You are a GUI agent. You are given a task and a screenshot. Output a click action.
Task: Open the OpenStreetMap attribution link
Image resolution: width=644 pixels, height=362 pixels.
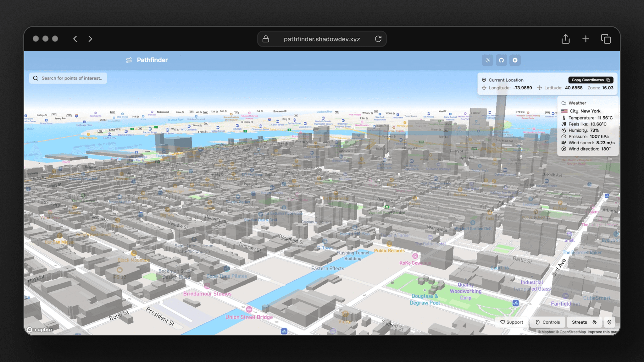click(x=570, y=332)
